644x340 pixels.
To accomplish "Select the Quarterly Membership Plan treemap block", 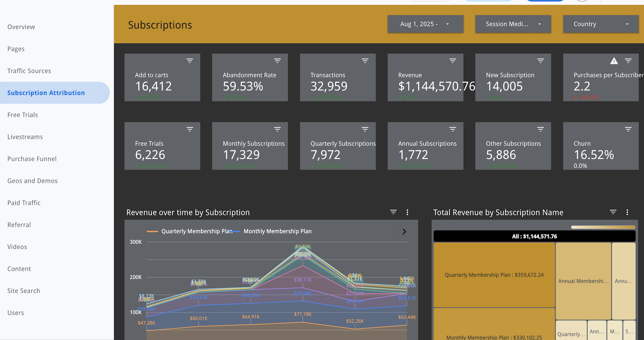I will pos(494,275).
